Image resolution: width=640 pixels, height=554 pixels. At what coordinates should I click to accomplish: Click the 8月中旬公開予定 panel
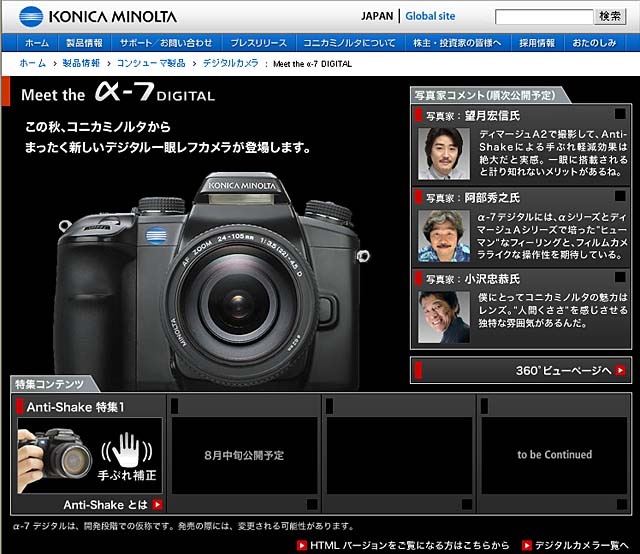click(244, 455)
